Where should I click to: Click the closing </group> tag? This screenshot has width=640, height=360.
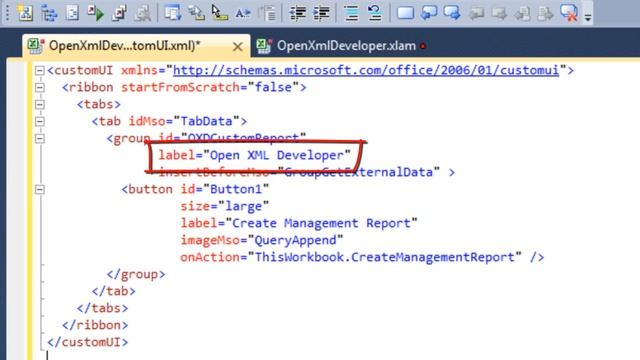136,274
